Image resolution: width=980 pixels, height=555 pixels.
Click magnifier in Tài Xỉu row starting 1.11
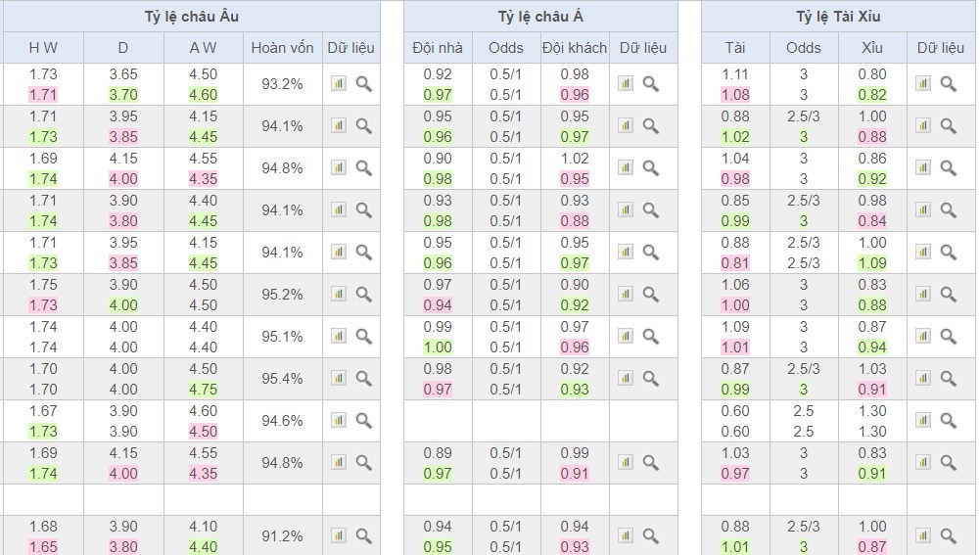(948, 84)
